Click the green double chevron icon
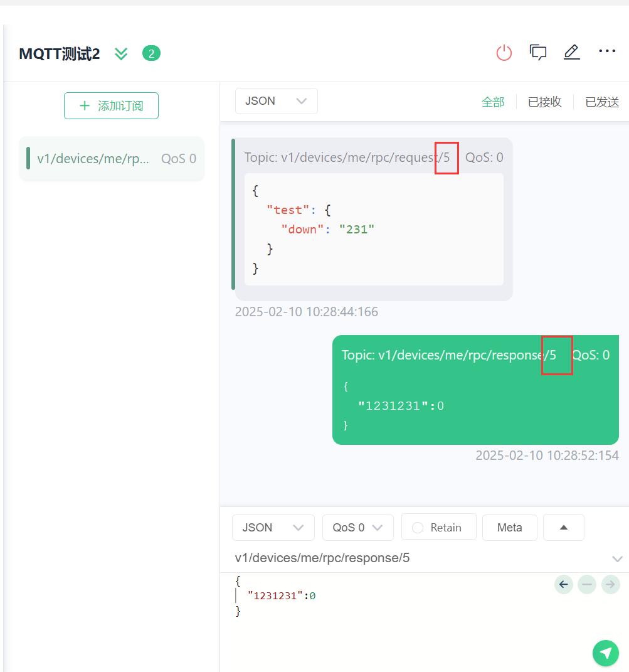This screenshot has height=672, width=629. click(121, 54)
